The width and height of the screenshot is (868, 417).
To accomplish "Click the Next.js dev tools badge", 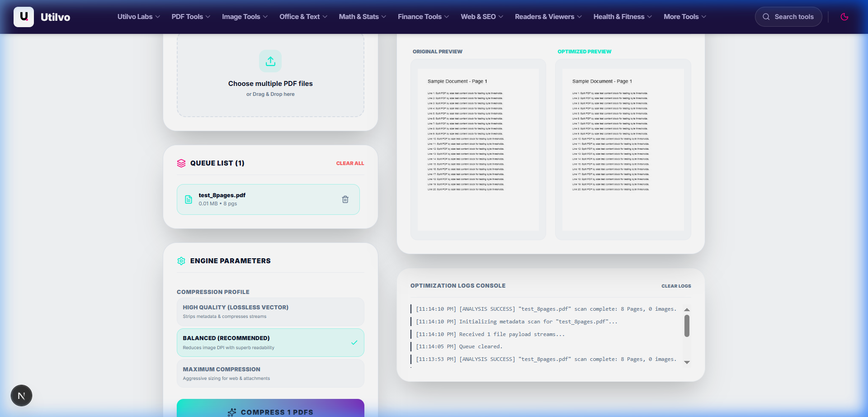I will click(x=21, y=396).
